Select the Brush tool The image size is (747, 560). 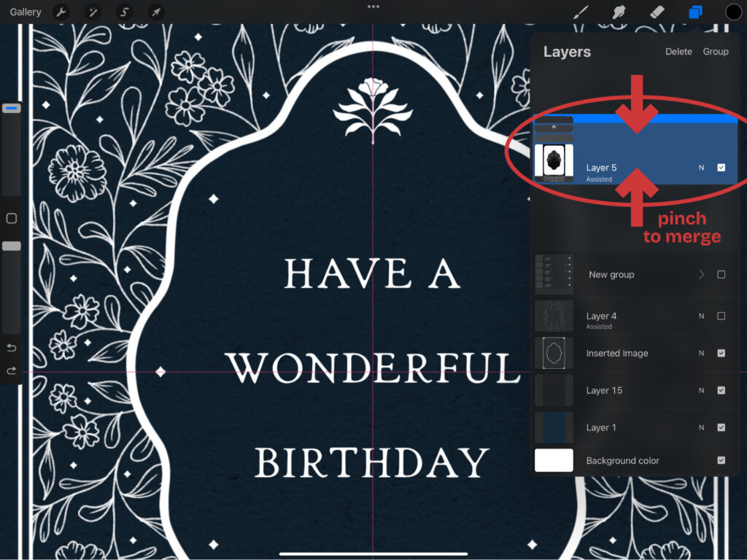tap(581, 12)
